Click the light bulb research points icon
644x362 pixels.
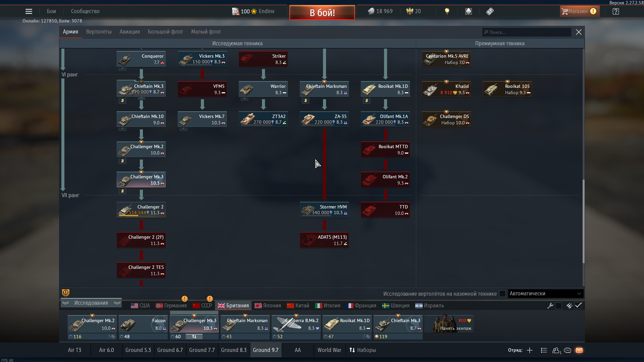[x=447, y=11]
